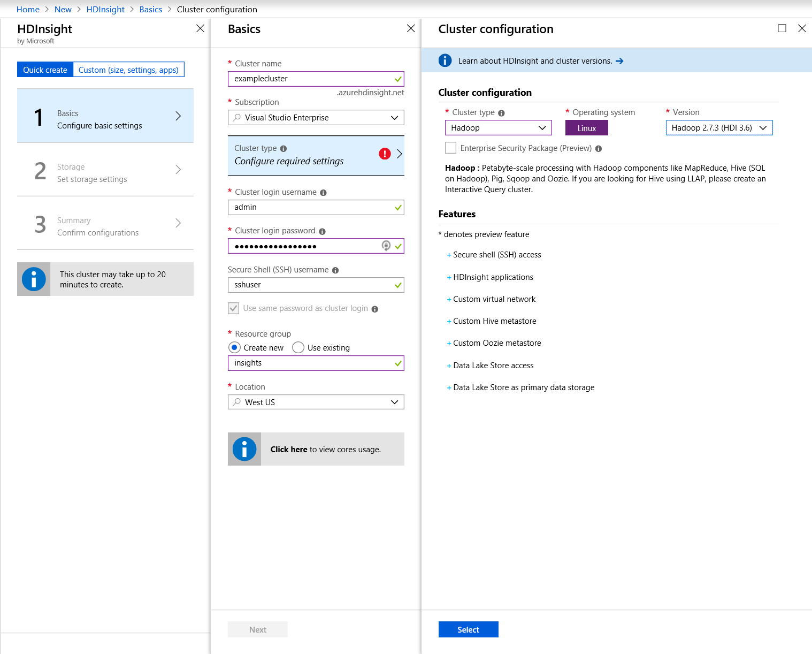Open the Subscription dropdown

(316, 118)
